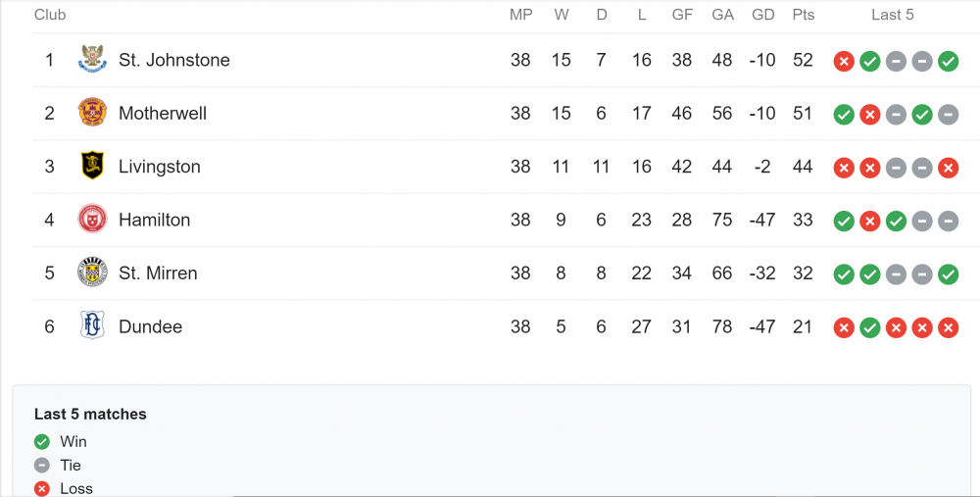This screenshot has width=980, height=497.
Task: Click the Pts column header
Action: (x=804, y=15)
